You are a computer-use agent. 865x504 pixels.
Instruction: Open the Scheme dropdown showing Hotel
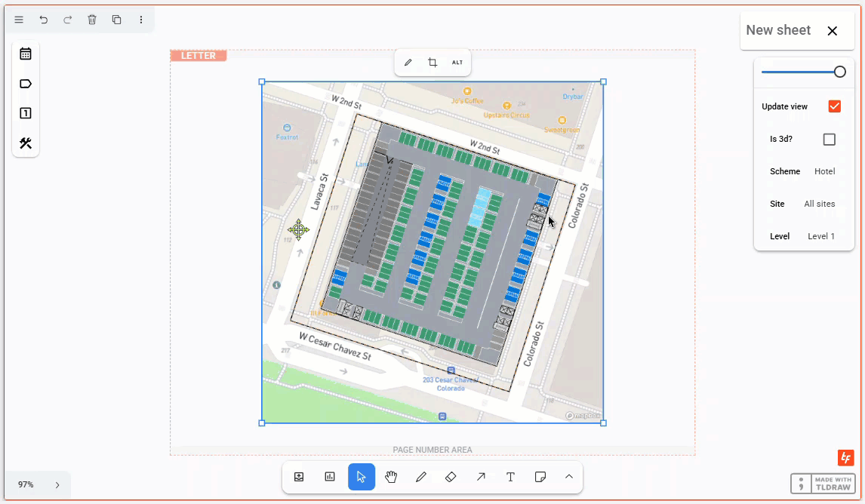(824, 171)
